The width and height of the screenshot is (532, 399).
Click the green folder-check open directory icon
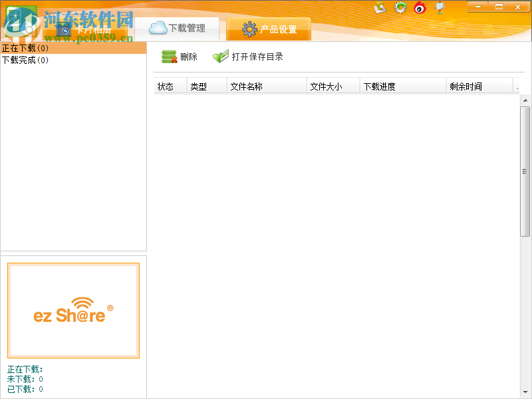[221, 56]
